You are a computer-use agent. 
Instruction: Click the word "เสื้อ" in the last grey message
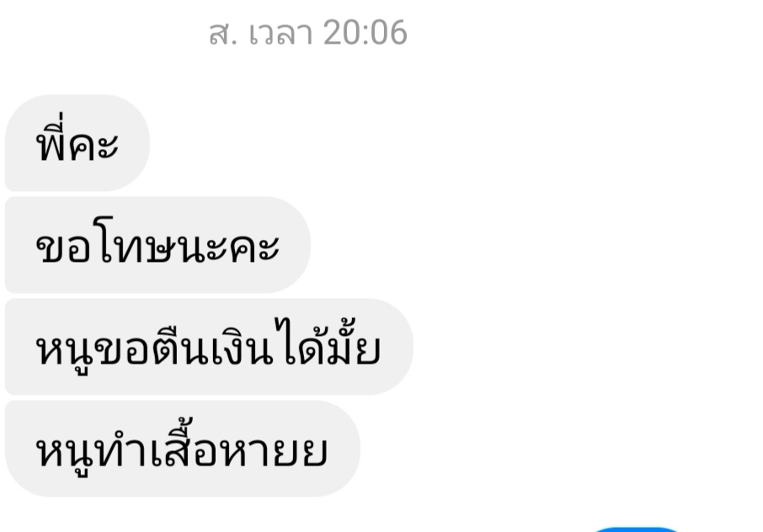coord(183,444)
